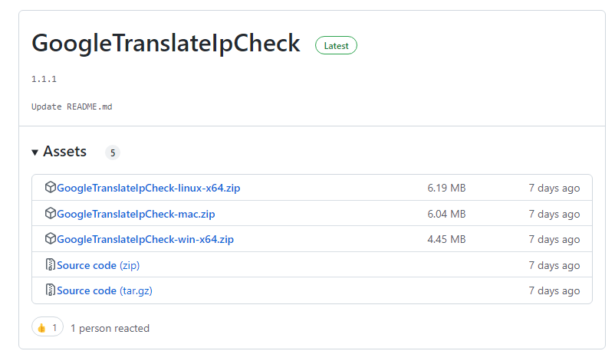Click package icon beside linux-x64.zip asset
This screenshot has width=615, height=364.
point(50,188)
